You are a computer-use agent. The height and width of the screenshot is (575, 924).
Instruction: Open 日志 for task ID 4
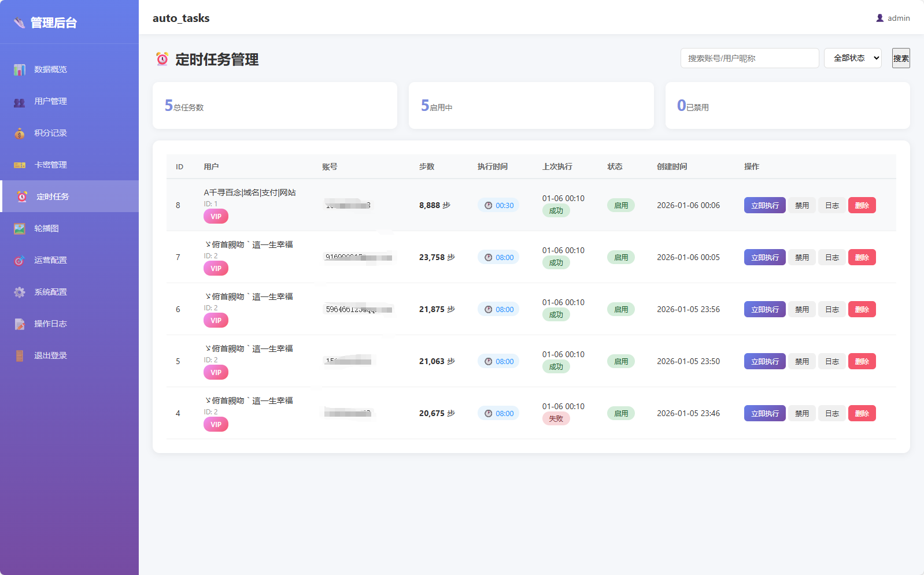832,413
